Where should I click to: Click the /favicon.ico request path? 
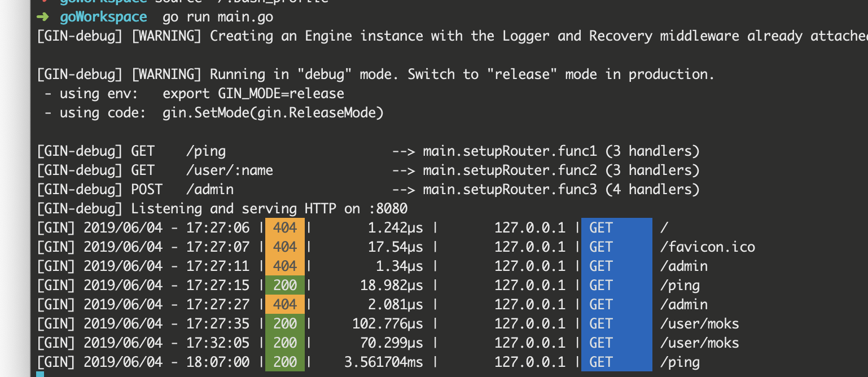[x=707, y=247]
